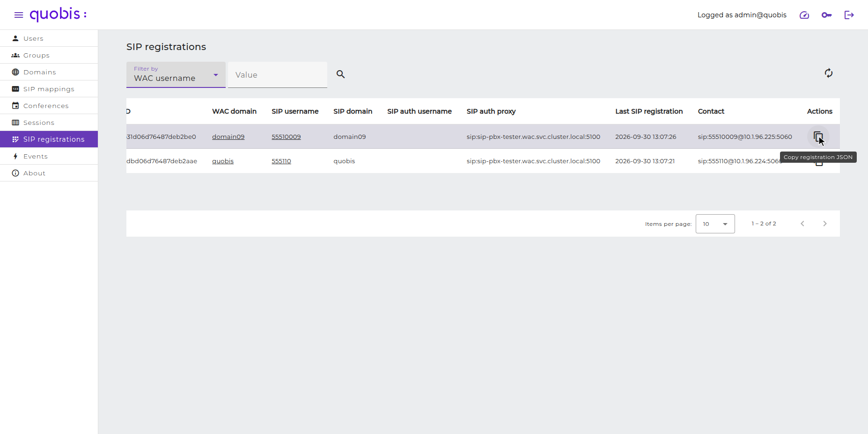
Task: Open the Groups section
Action: tap(49, 55)
